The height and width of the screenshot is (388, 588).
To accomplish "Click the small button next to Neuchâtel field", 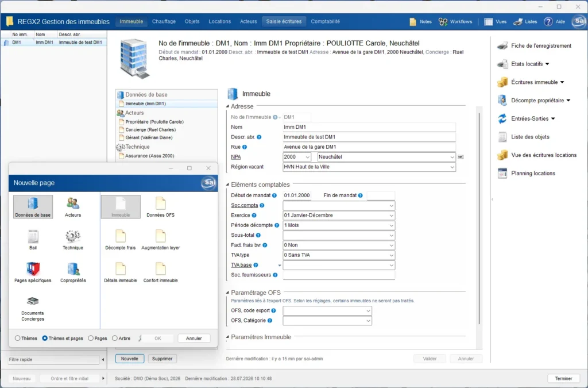I will [461, 157].
